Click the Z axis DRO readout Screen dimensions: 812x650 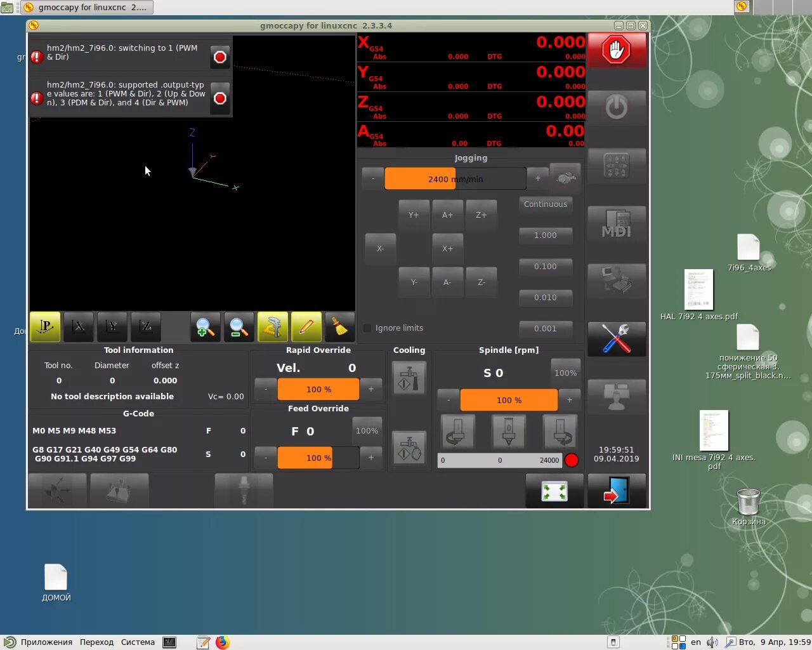[471, 106]
